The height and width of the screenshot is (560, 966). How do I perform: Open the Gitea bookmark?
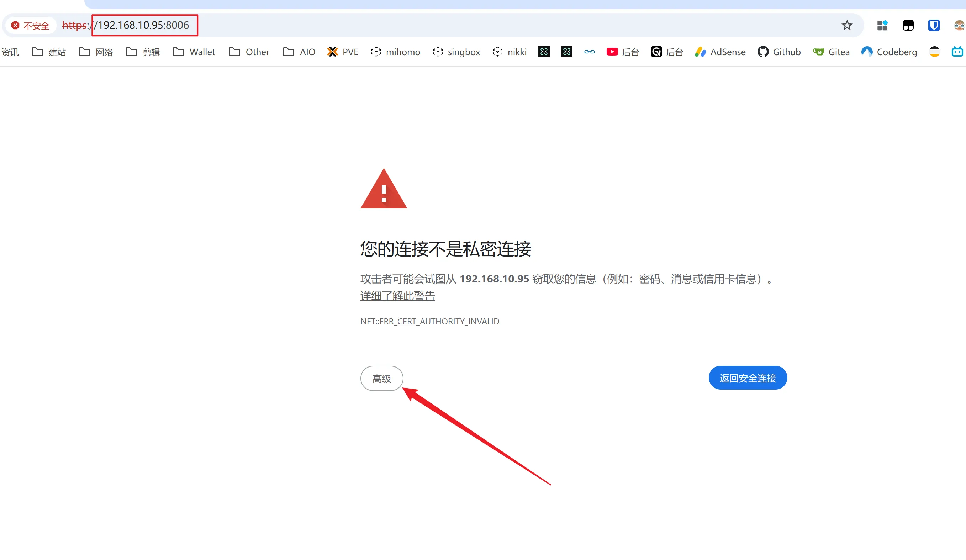click(831, 52)
